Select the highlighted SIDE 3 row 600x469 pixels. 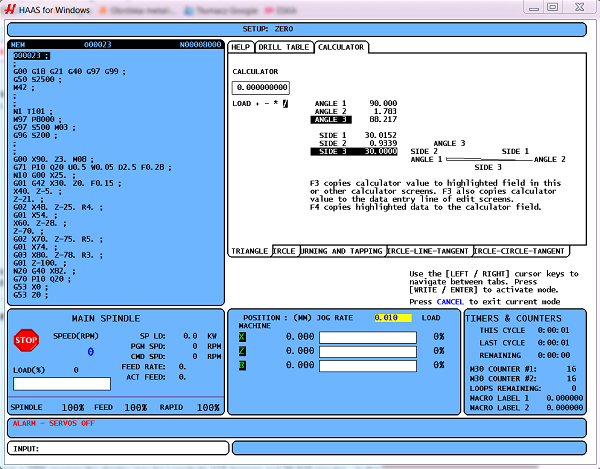point(354,151)
